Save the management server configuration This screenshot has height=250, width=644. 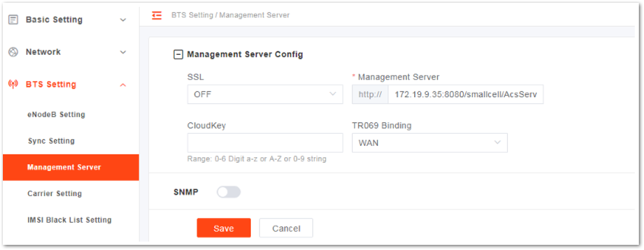pos(224,228)
